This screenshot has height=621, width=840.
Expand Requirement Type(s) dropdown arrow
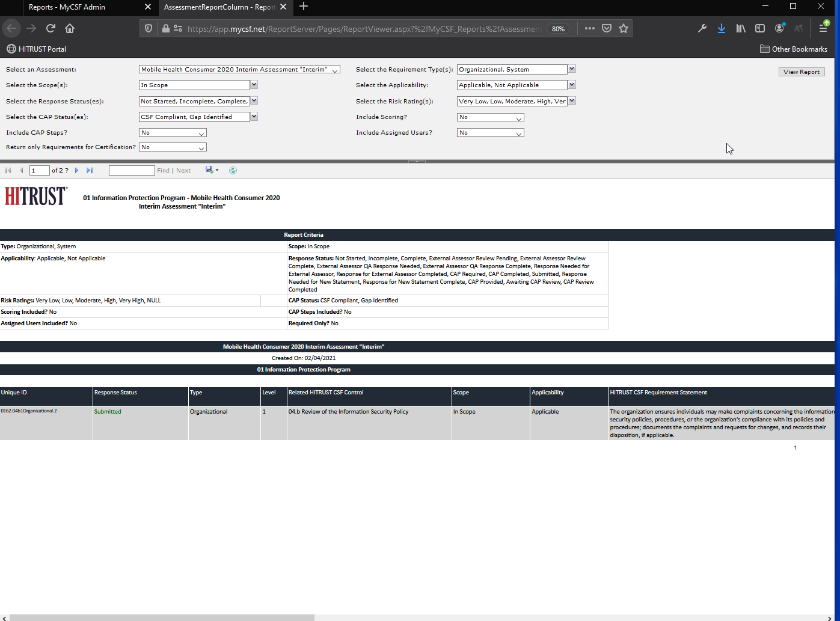572,69
